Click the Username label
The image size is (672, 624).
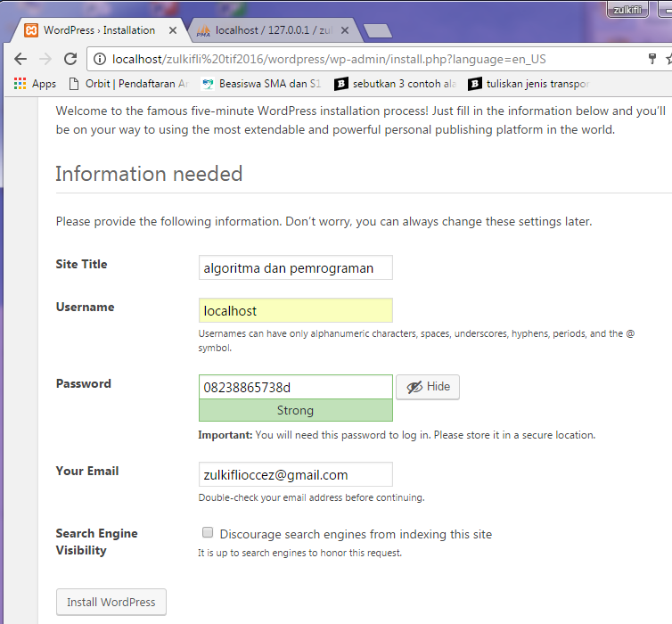(x=85, y=307)
